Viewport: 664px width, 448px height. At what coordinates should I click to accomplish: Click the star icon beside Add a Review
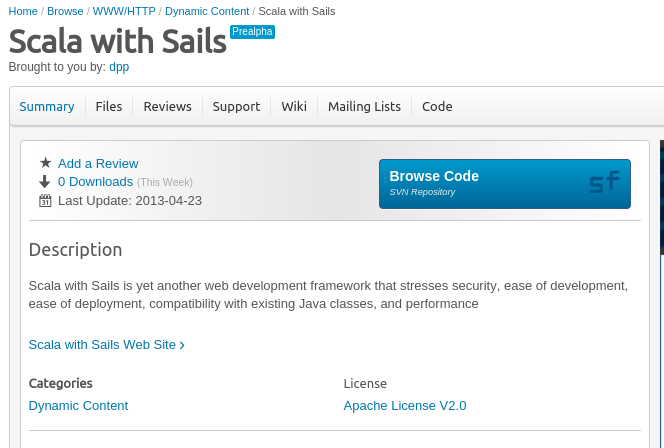[45, 163]
